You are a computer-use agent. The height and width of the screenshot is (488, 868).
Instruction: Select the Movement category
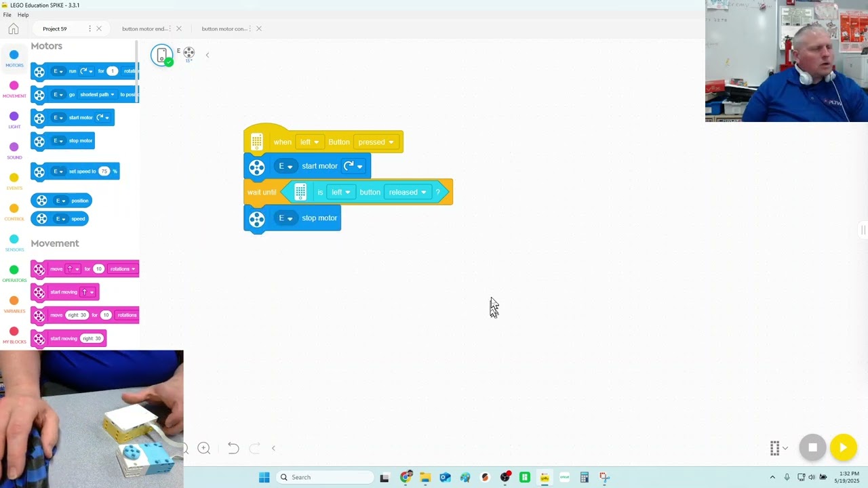coord(14,89)
